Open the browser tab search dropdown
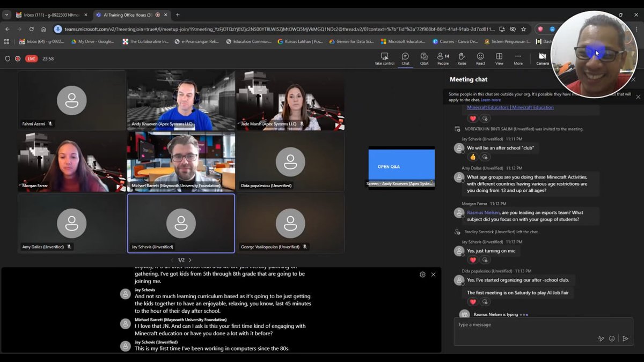The image size is (644, 362). [6, 14]
